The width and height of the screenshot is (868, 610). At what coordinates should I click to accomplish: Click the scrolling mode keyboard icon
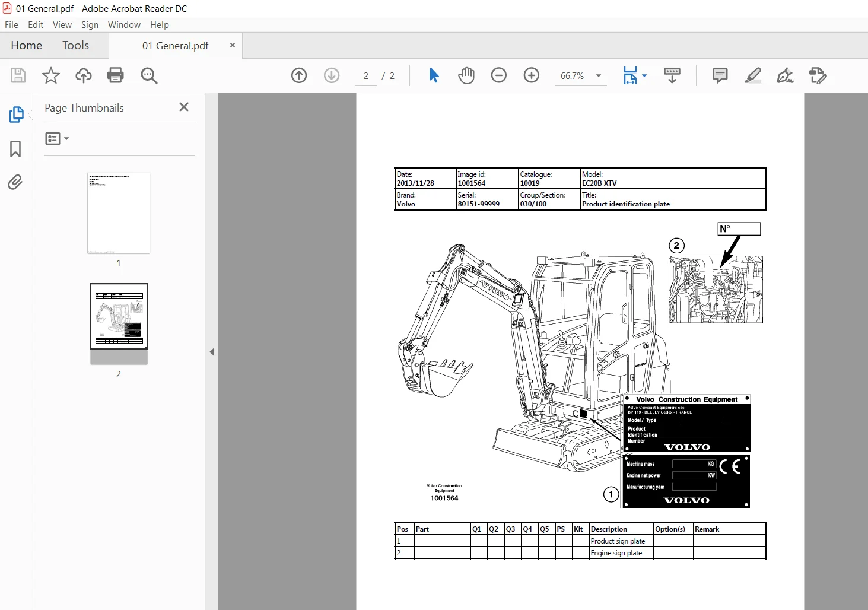click(x=672, y=75)
